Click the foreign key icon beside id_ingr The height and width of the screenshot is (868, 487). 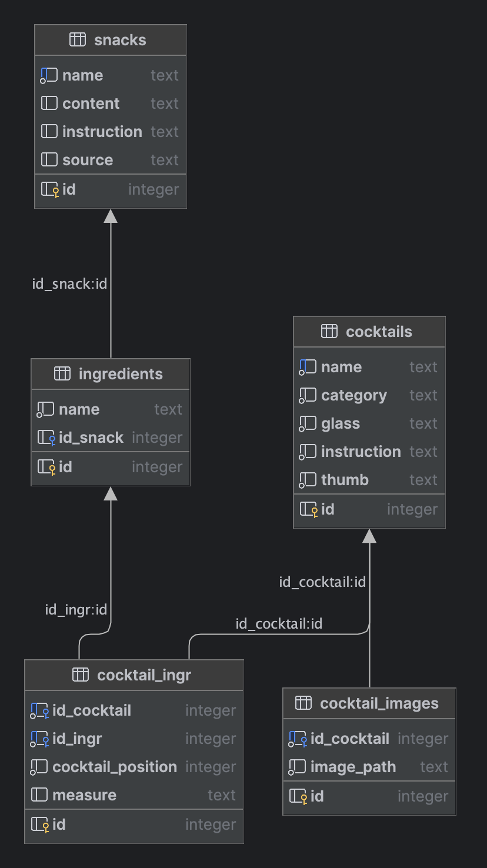click(x=39, y=739)
